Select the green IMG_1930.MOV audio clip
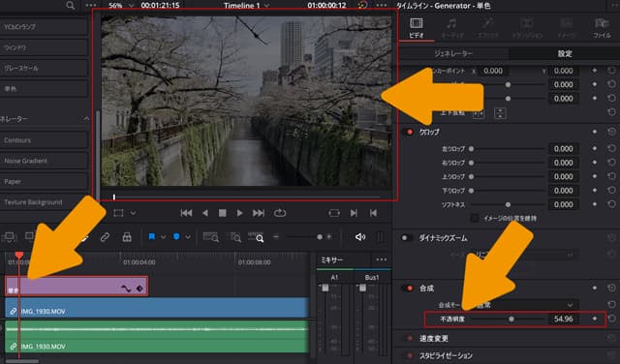This screenshot has width=620, height=364. 157,336
